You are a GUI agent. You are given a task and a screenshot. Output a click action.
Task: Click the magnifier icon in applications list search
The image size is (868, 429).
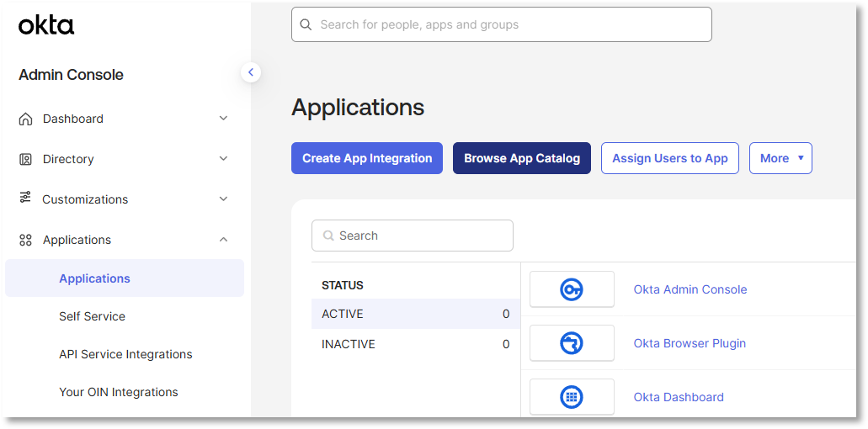pos(328,236)
